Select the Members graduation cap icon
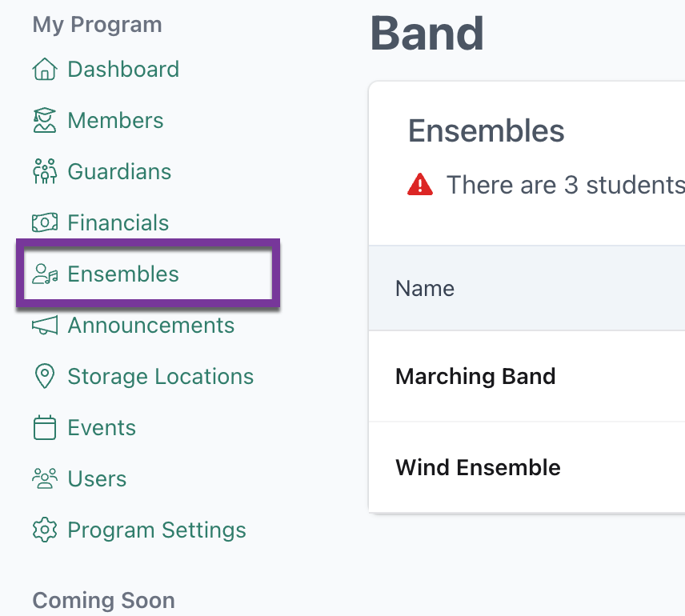The image size is (685, 616). (46, 121)
